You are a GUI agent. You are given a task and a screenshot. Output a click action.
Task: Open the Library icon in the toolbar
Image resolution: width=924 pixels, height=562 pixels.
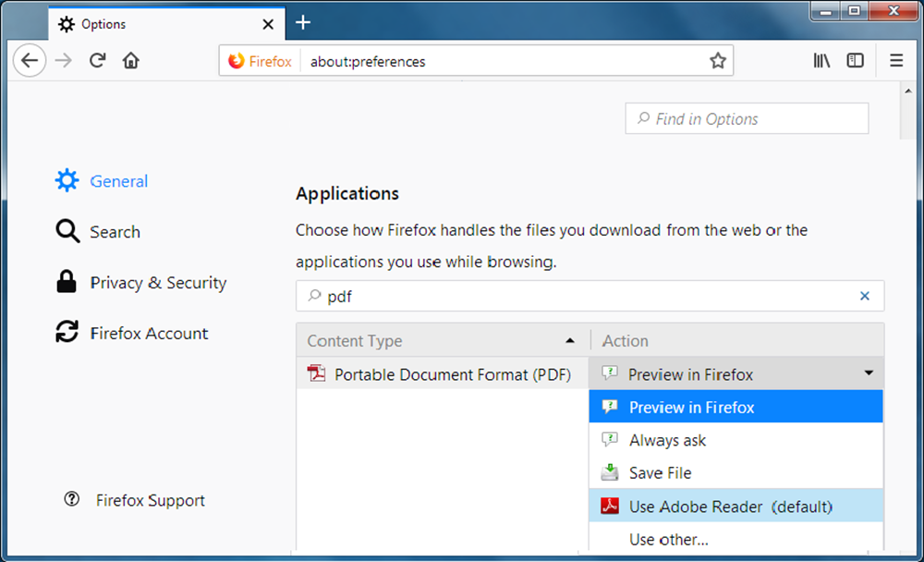pyautogui.click(x=821, y=61)
